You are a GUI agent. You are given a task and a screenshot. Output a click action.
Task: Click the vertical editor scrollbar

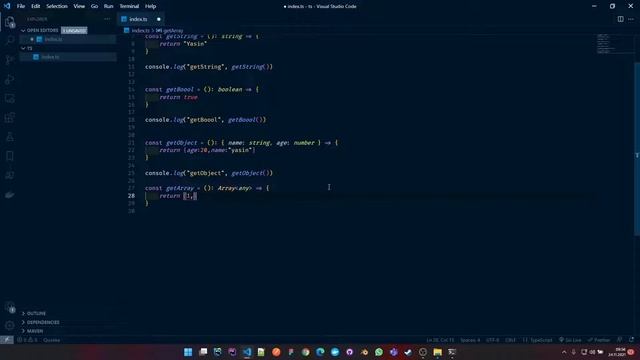637,149
